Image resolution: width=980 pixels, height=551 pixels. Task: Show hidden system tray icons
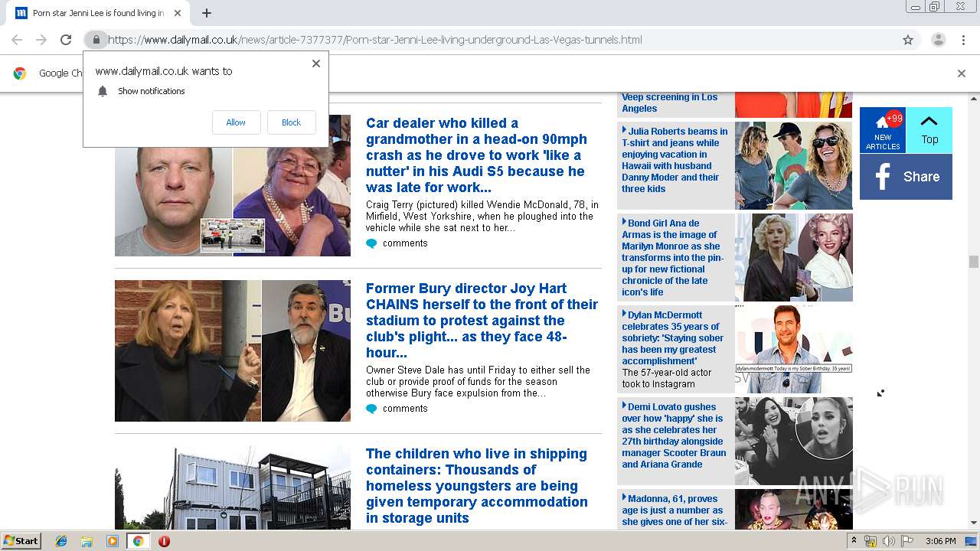coord(854,541)
